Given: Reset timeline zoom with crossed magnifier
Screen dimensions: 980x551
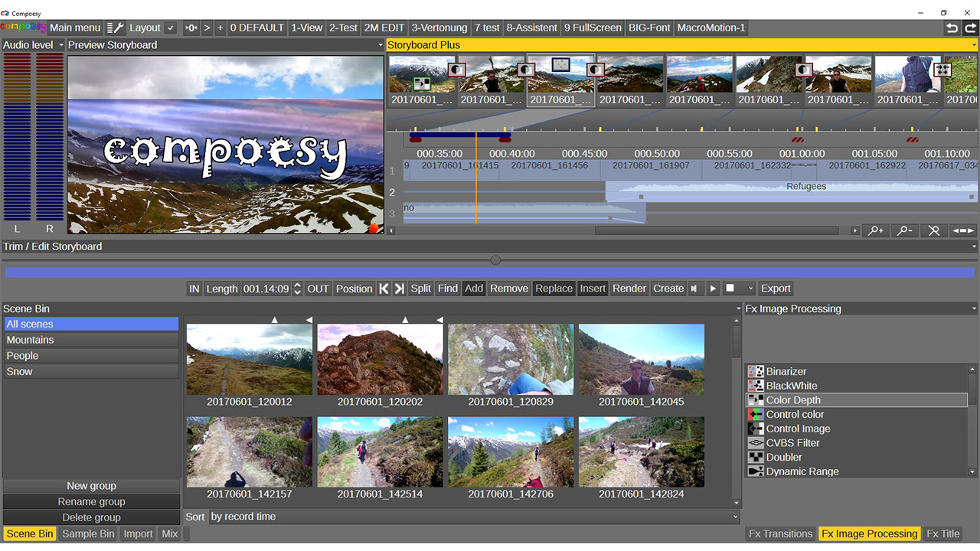Looking at the screenshot, I should click(x=933, y=230).
